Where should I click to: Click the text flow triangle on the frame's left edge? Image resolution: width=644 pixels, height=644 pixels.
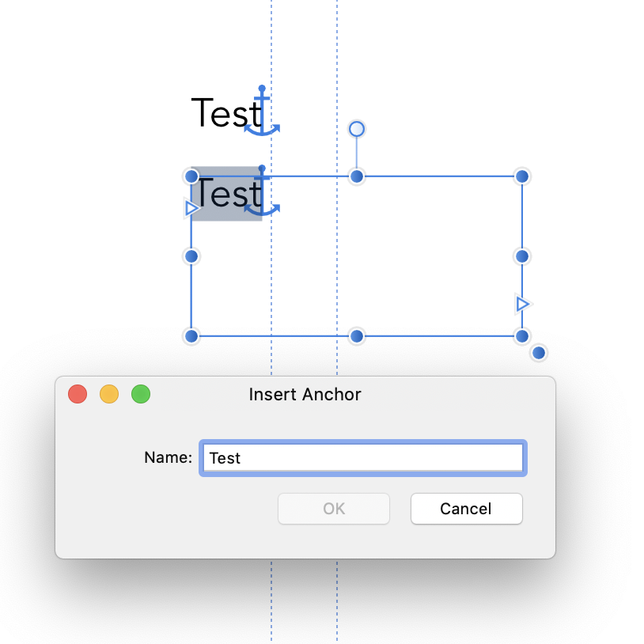click(191, 208)
